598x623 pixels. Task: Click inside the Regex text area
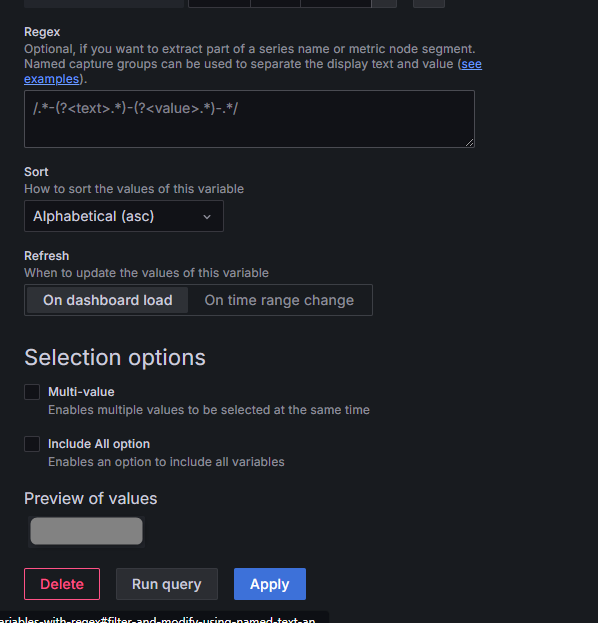coord(249,119)
